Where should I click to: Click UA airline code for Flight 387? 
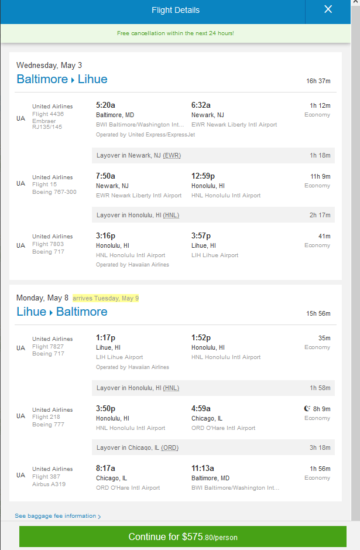[x=21, y=475]
